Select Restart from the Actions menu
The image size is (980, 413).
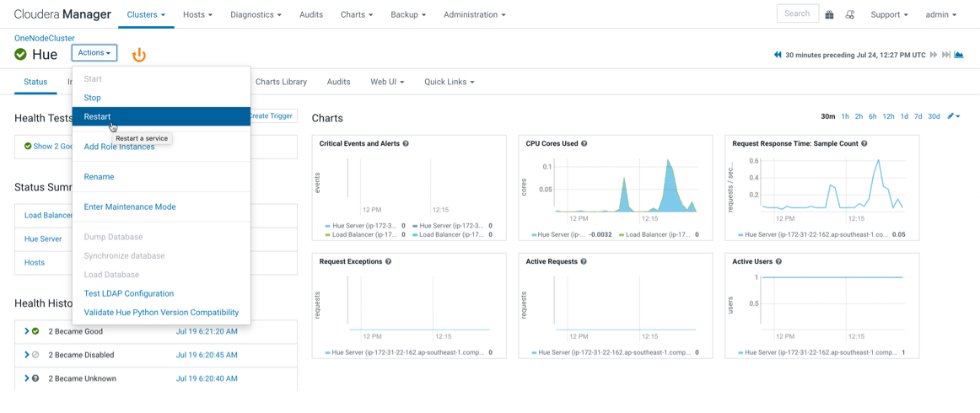(x=161, y=116)
